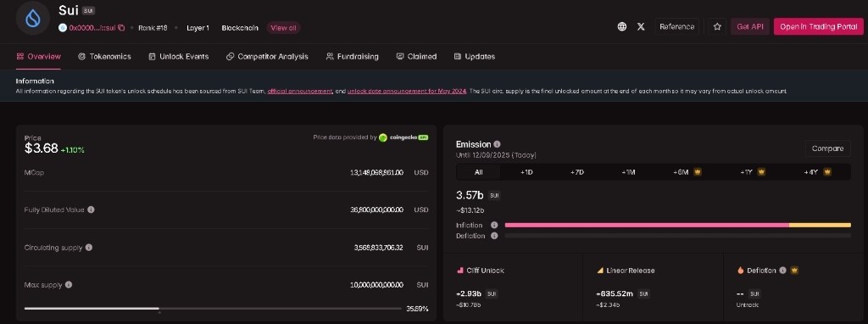This screenshot has height=324, width=868.
Task: Click the Deflation empty bar
Action: pyautogui.click(x=677, y=236)
